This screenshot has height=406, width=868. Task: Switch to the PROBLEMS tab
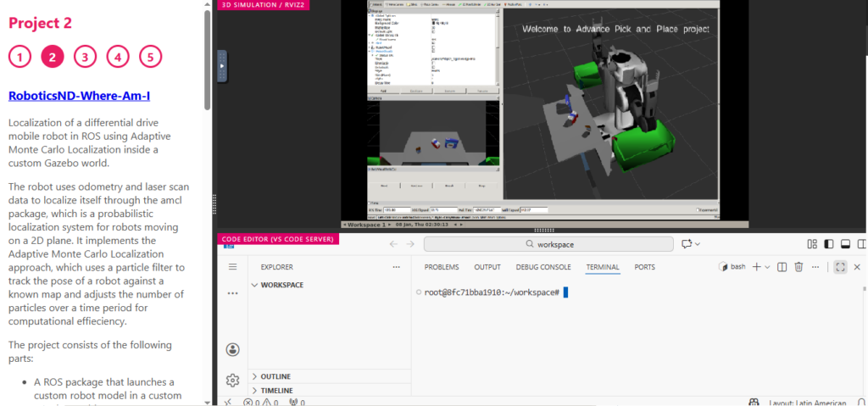(442, 267)
